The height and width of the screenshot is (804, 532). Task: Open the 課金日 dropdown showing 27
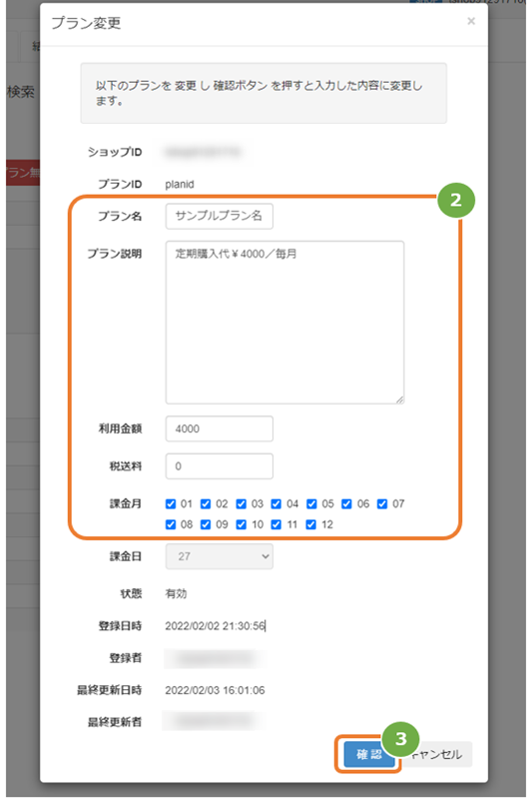pos(219,556)
